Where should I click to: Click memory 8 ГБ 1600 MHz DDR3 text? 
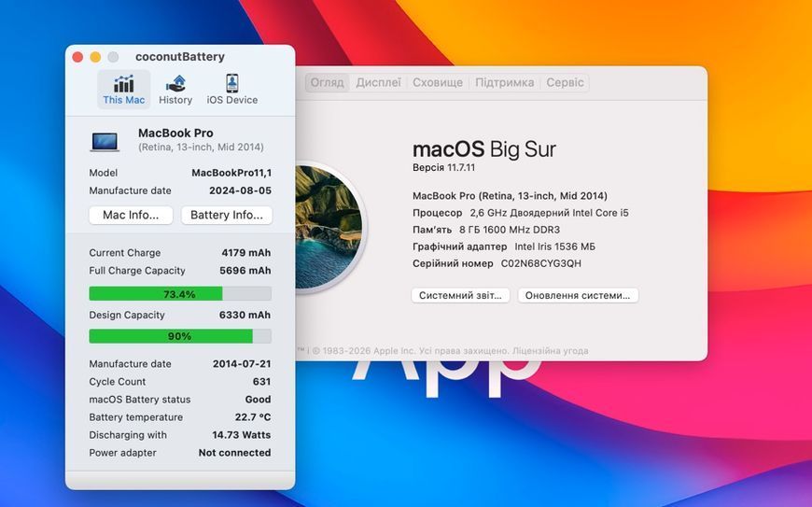pos(510,230)
